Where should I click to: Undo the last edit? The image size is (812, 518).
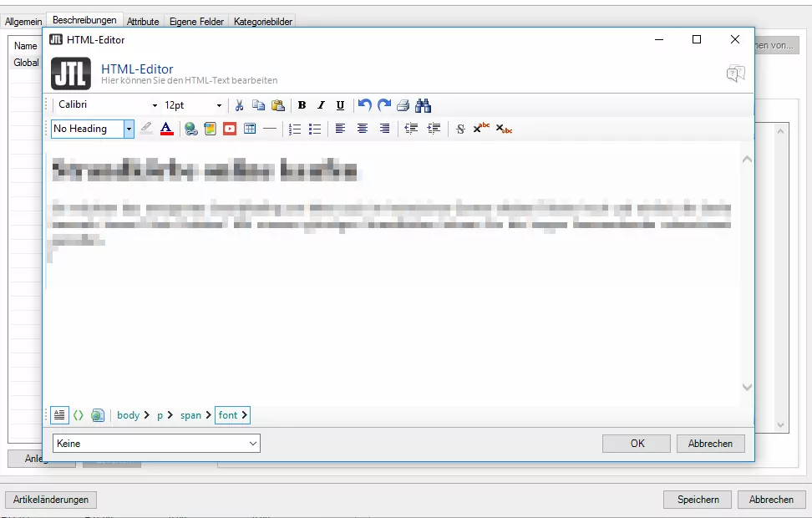click(x=364, y=105)
